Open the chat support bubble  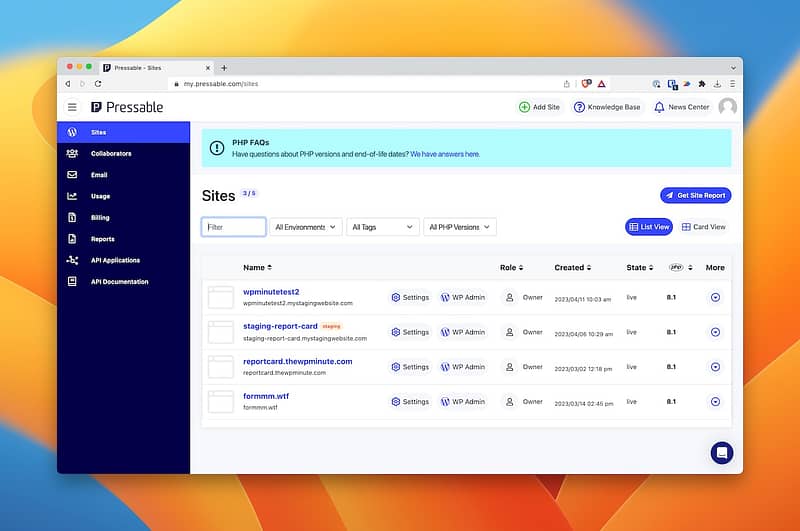point(721,452)
